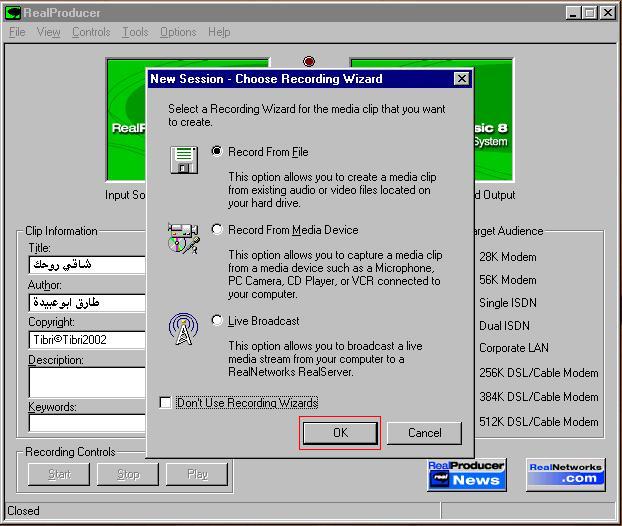Click the right green Encoded Output preview pane
Screen dimensions: 622x526
coord(493,120)
